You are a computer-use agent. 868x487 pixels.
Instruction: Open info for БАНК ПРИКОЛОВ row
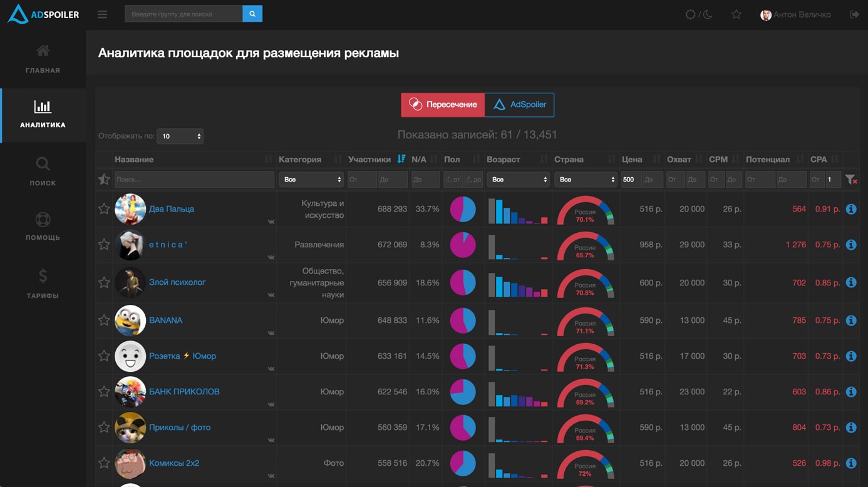tap(851, 392)
